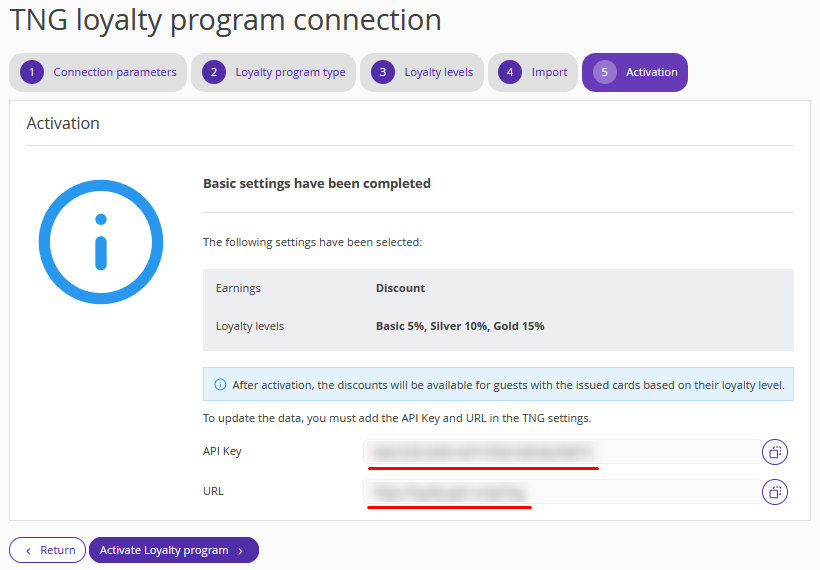Click step number 5 circle
The height and width of the screenshot is (570, 820).
pyautogui.click(x=605, y=72)
